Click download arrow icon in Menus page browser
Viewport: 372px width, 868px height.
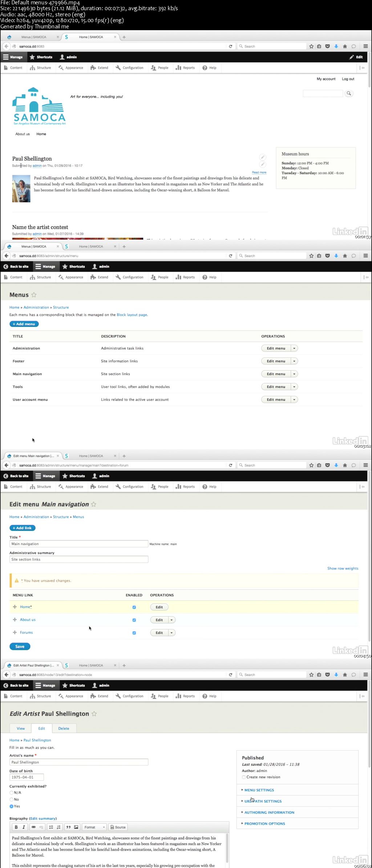(336, 256)
